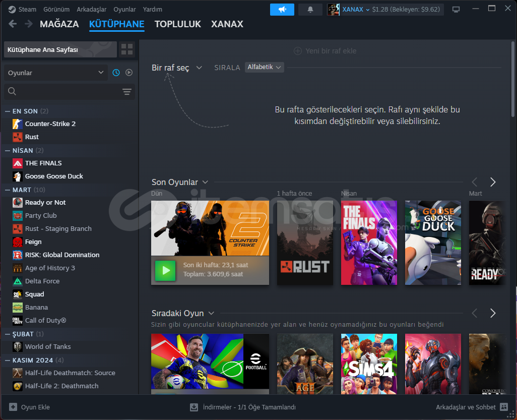Switch to the TOPLULUK tab
The image size is (517, 420).
point(178,24)
